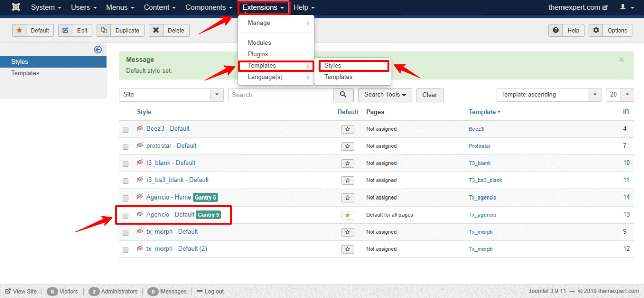Select the protostar - Default checkbox
644x298 pixels.
point(126,147)
